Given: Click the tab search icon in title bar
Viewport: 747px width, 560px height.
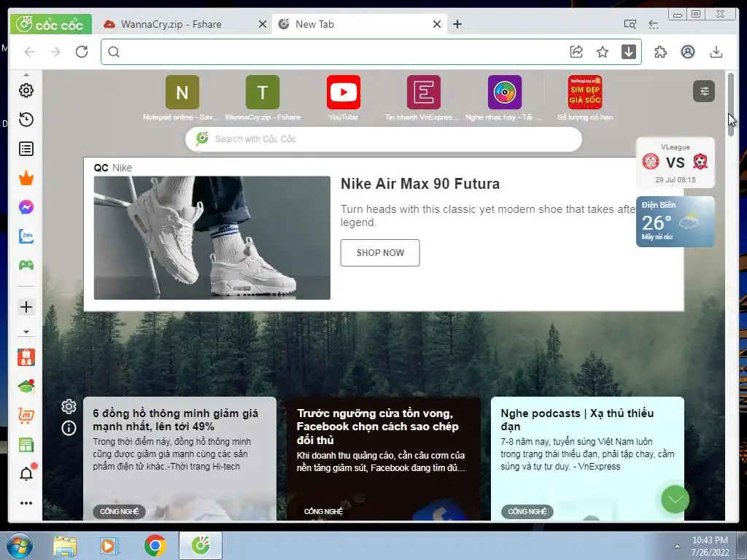Looking at the screenshot, I should coord(630,24).
